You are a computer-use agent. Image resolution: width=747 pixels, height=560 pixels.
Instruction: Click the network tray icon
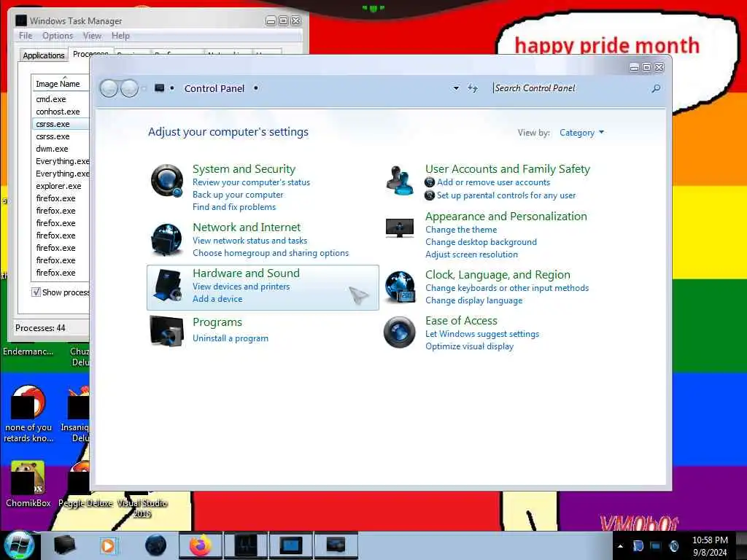[656, 546]
